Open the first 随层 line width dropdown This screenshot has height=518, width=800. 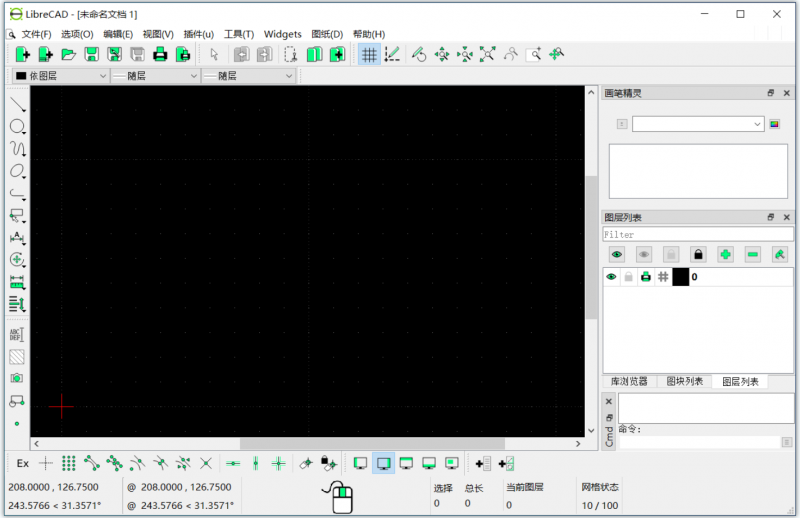(x=155, y=76)
